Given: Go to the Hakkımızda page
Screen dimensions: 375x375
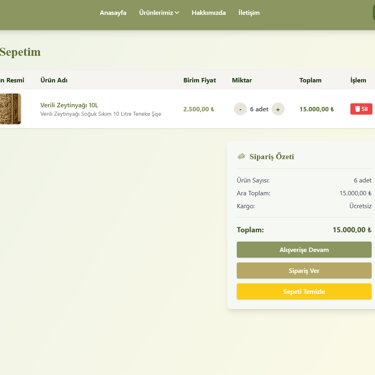Looking at the screenshot, I should pyautogui.click(x=209, y=13).
